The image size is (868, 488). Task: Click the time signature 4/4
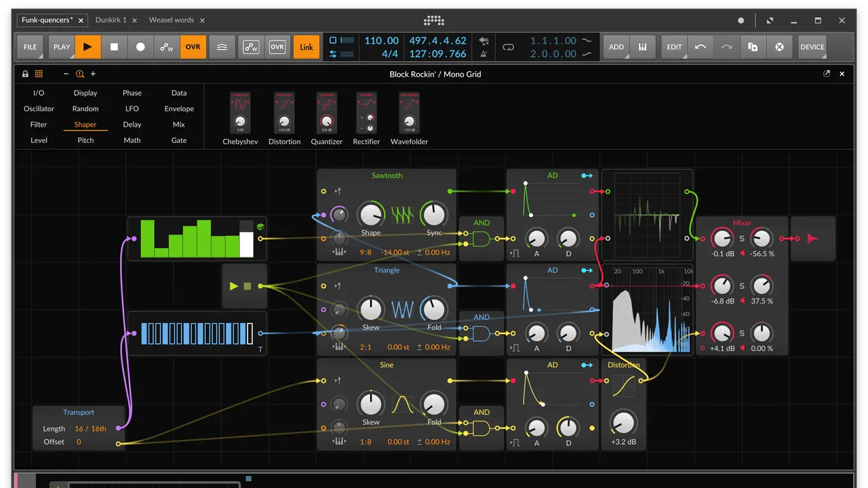[390, 54]
